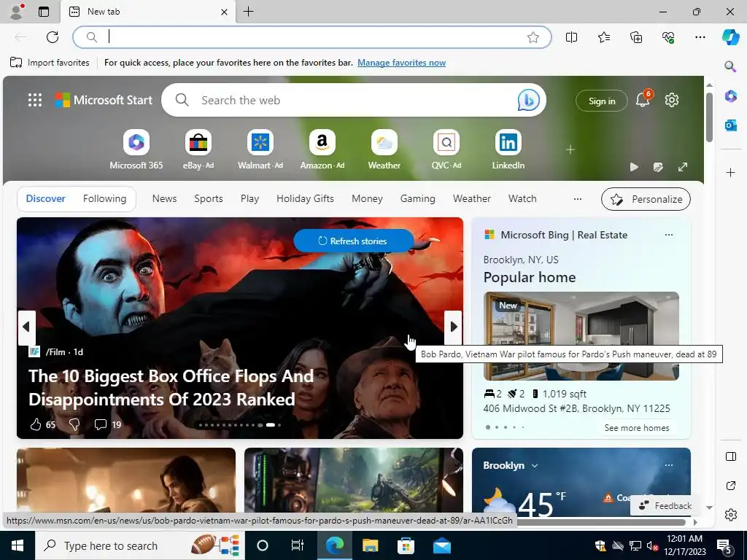
Task: Add a sidebar app with plus icon
Action: (730, 172)
